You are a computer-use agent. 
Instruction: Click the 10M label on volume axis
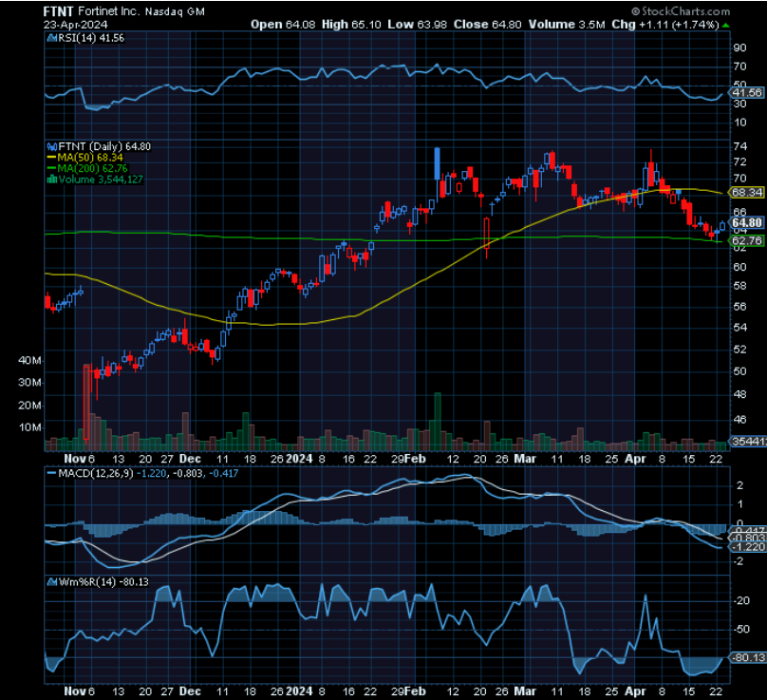click(x=29, y=427)
